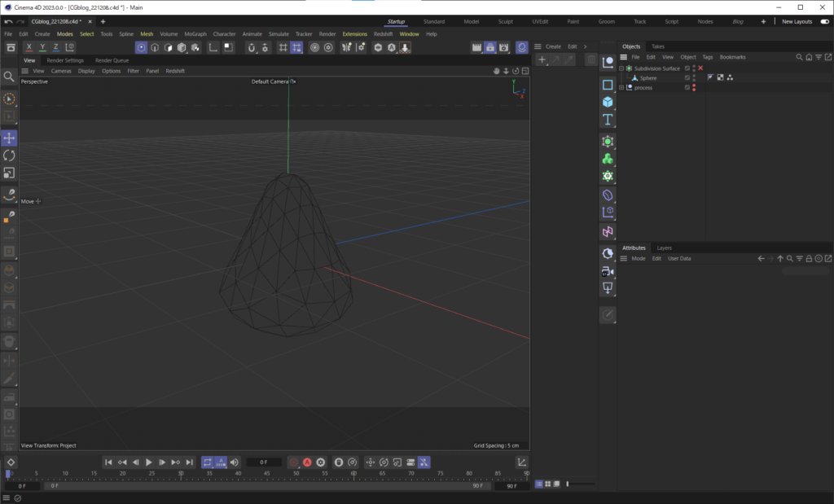The height and width of the screenshot is (504, 834).
Task: Activate the Live Selection tool
Action: [x=9, y=99]
